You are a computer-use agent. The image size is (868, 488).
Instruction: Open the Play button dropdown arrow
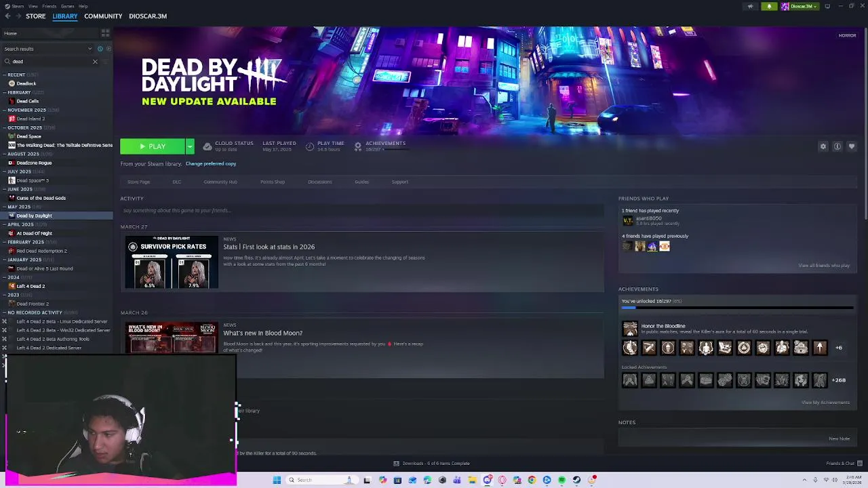(190, 146)
